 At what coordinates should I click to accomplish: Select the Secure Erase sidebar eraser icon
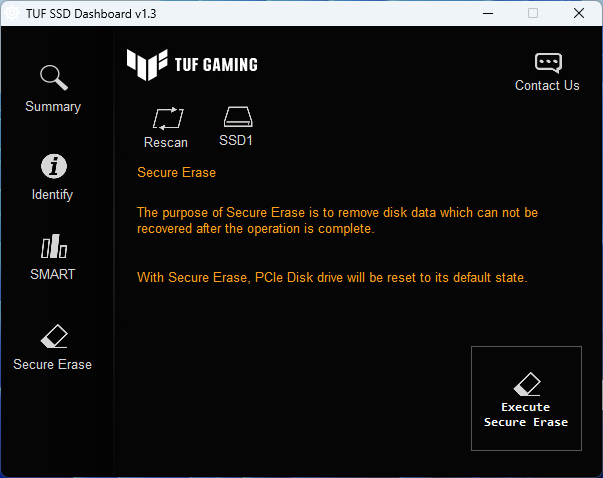pyautogui.click(x=54, y=336)
